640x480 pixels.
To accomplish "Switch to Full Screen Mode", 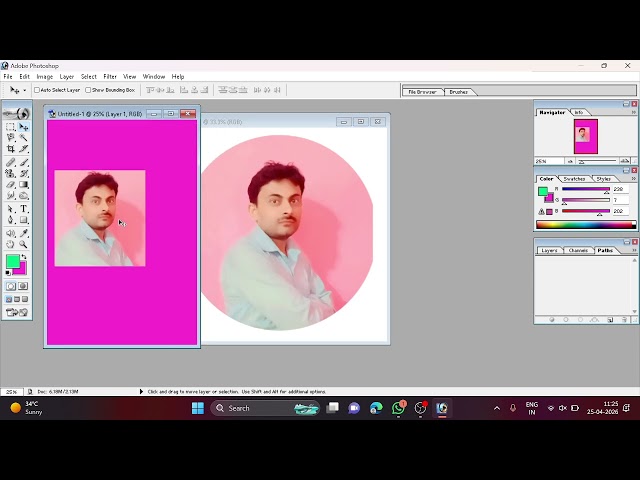I will point(25,300).
